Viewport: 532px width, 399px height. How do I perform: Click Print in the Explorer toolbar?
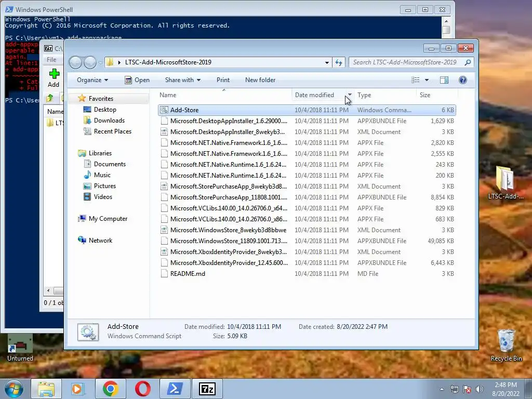(x=223, y=80)
